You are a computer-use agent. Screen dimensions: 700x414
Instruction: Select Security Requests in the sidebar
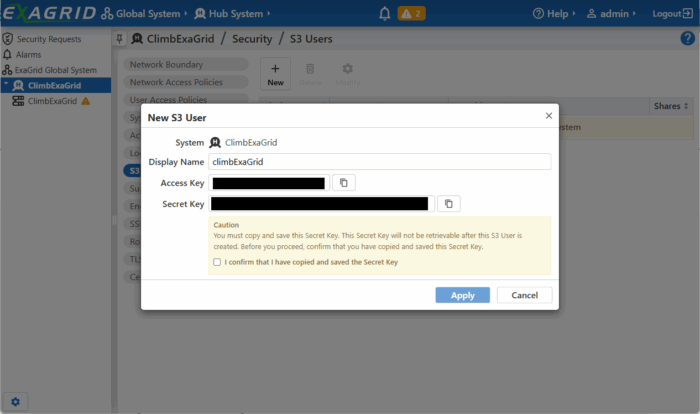tap(48, 39)
